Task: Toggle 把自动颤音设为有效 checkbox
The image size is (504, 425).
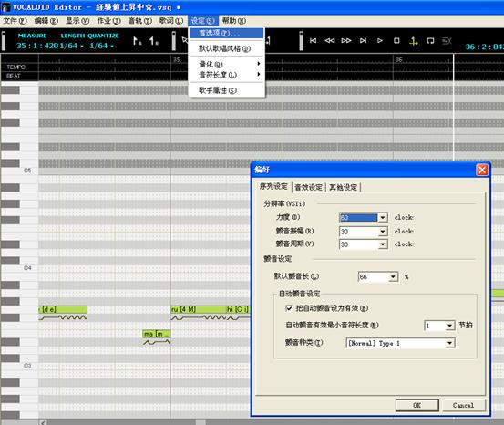Action: click(x=289, y=308)
